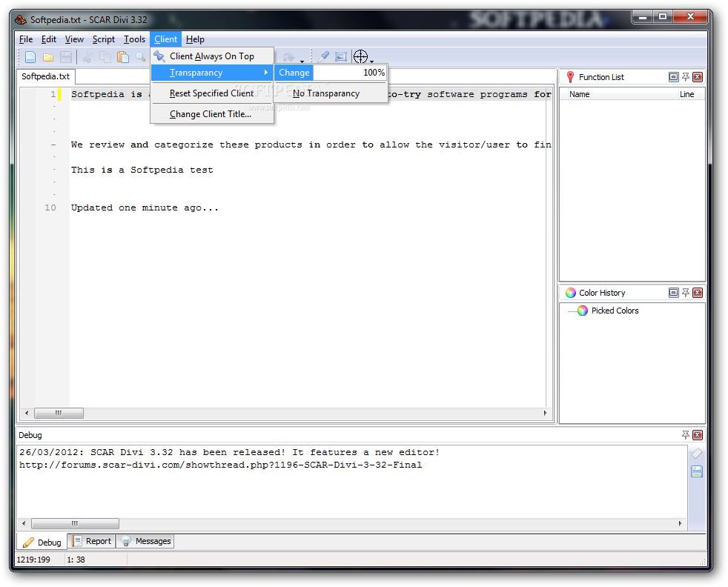Click the debug scrollbar right arrow
The image size is (728, 587).
tap(680, 523)
